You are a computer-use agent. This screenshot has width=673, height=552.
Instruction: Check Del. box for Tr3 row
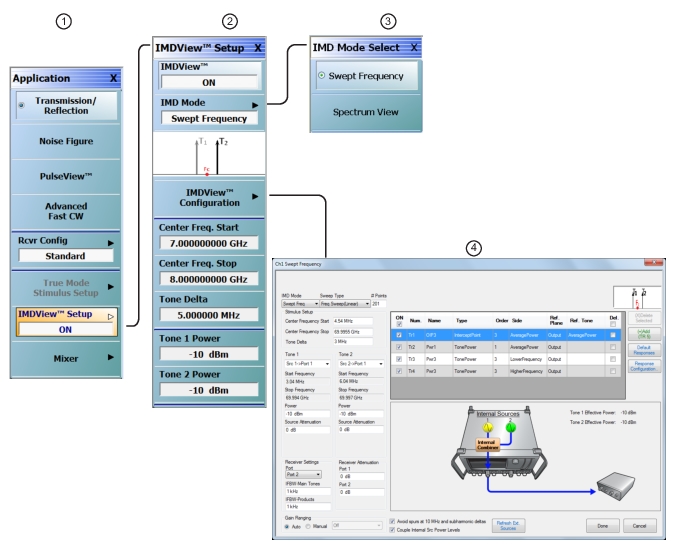coord(613,359)
